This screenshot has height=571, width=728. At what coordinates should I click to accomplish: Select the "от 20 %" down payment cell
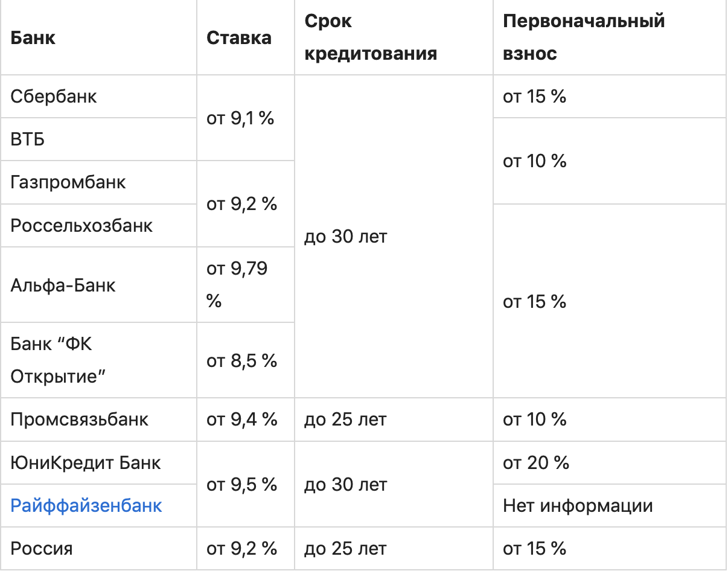(x=536, y=462)
